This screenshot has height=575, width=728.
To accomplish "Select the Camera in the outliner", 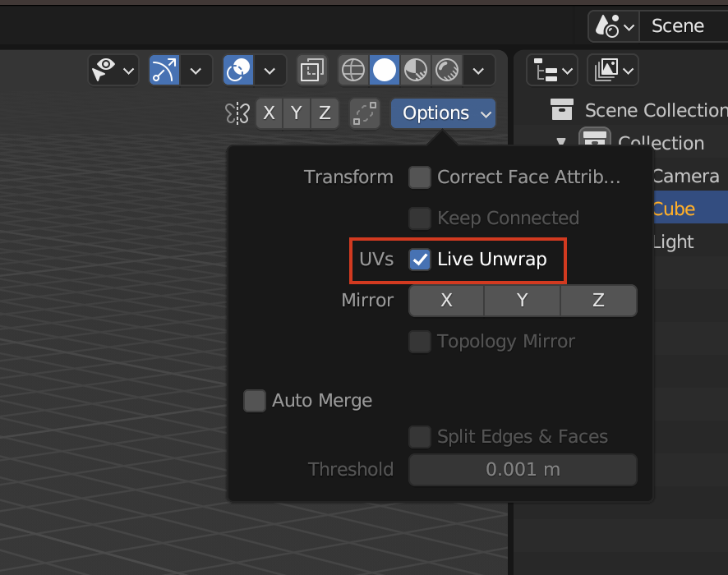I will [685, 176].
